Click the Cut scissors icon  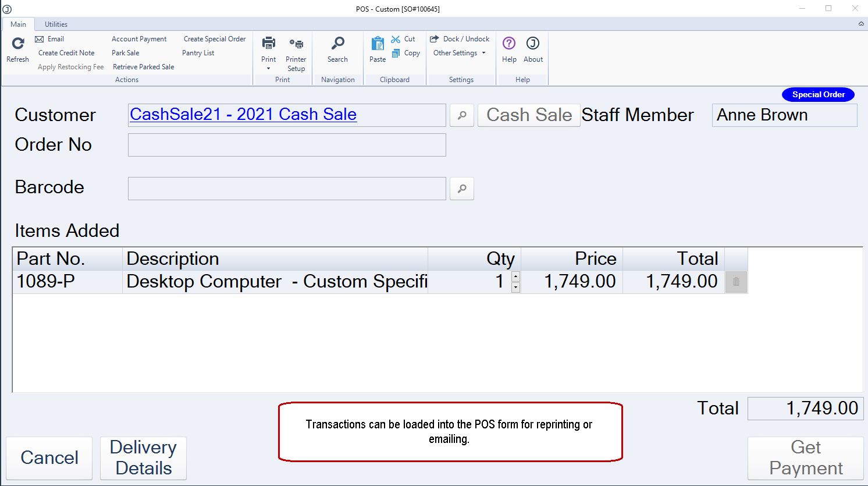pos(396,39)
